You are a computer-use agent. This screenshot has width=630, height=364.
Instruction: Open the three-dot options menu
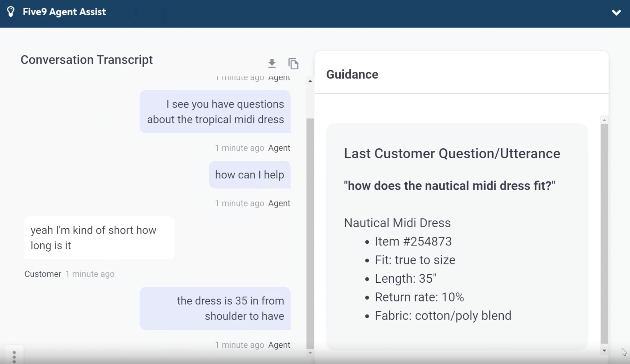[x=14, y=357]
